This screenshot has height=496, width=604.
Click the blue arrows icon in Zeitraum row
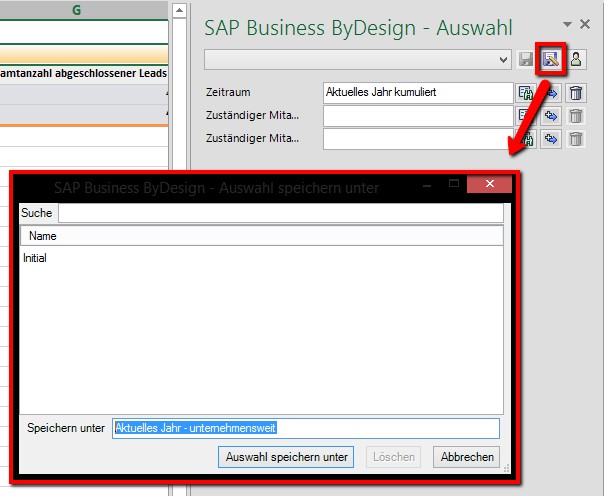[550, 93]
